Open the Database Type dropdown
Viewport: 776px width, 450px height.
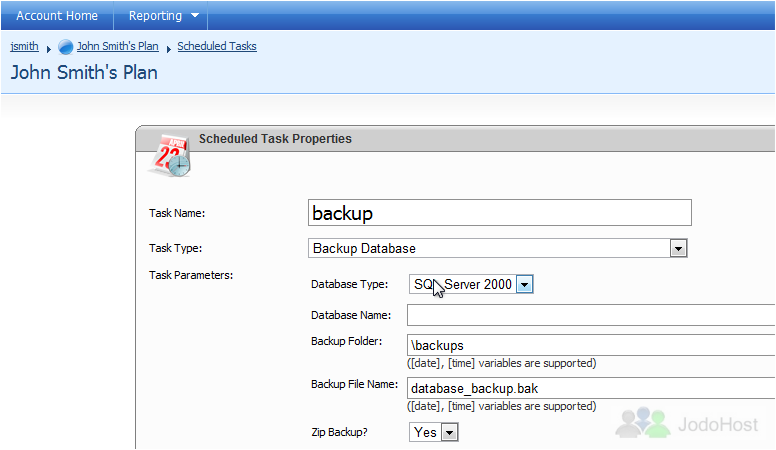pyautogui.click(x=524, y=285)
